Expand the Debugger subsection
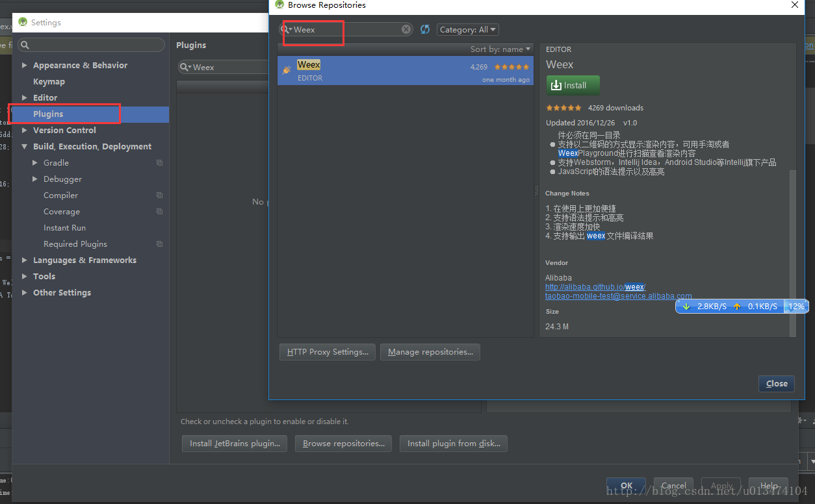The image size is (815, 504). [x=35, y=179]
